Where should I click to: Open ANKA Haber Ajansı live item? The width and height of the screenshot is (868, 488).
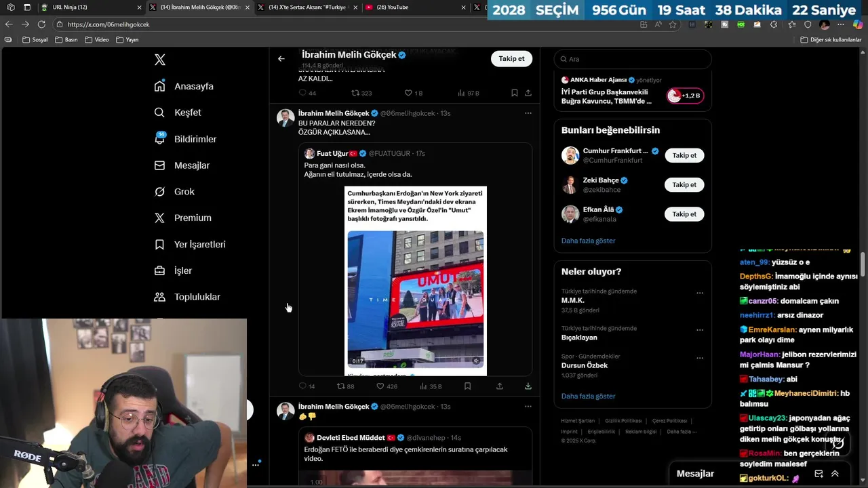pyautogui.click(x=632, y=91)
